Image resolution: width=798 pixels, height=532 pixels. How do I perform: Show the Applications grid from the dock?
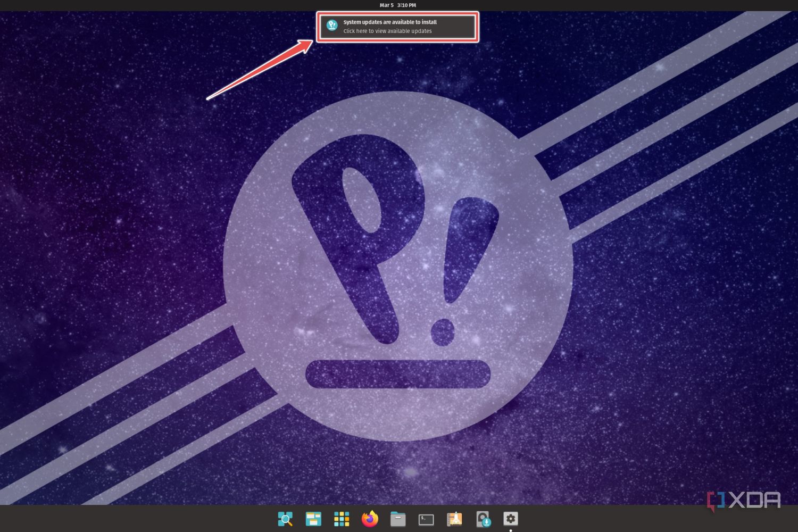[342, 519]
